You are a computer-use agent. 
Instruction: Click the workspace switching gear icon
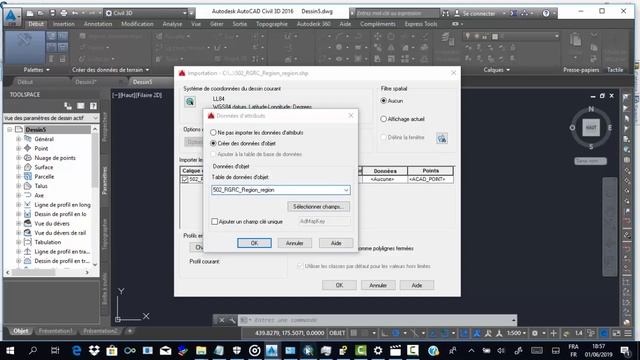(535, 333)
